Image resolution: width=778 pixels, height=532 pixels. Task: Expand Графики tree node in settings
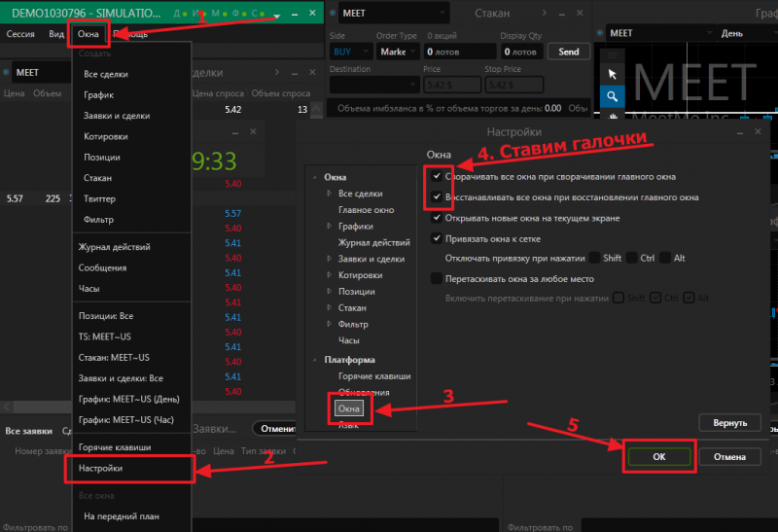pyautogui.click(x=329, y=226)
